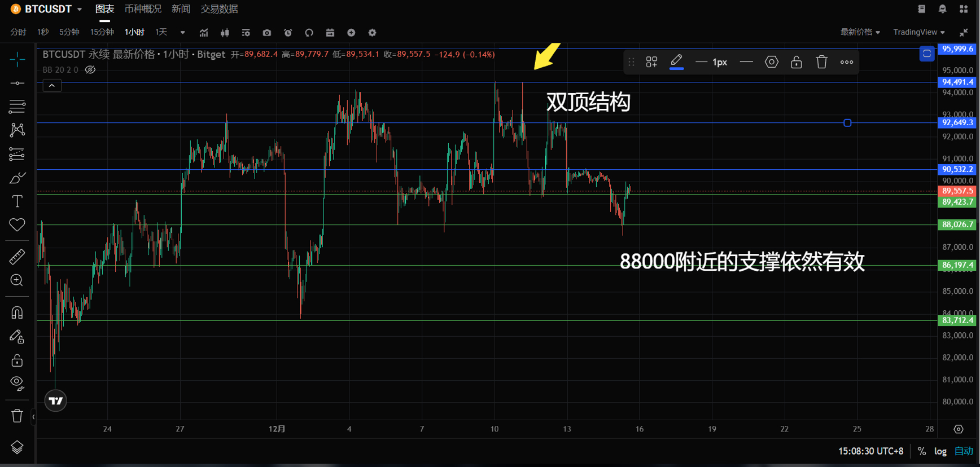Open chart settings gear in top toolbar
980x467 pixels.
(x=372, y=33)
